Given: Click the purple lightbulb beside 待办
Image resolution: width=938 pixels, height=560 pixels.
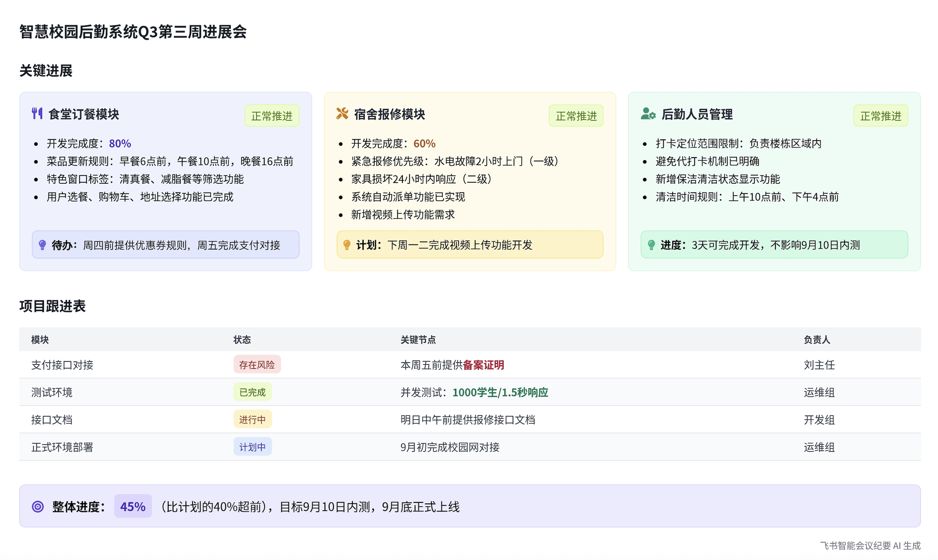Looking at the screenshot, I should tap(42, 245).
